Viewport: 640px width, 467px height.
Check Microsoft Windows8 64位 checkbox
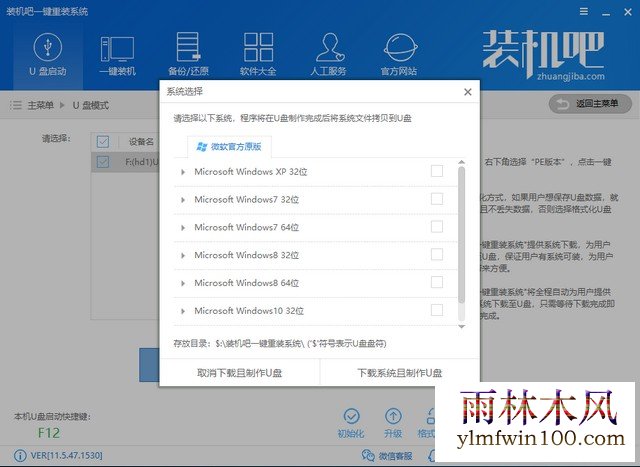tap(437, 282)
